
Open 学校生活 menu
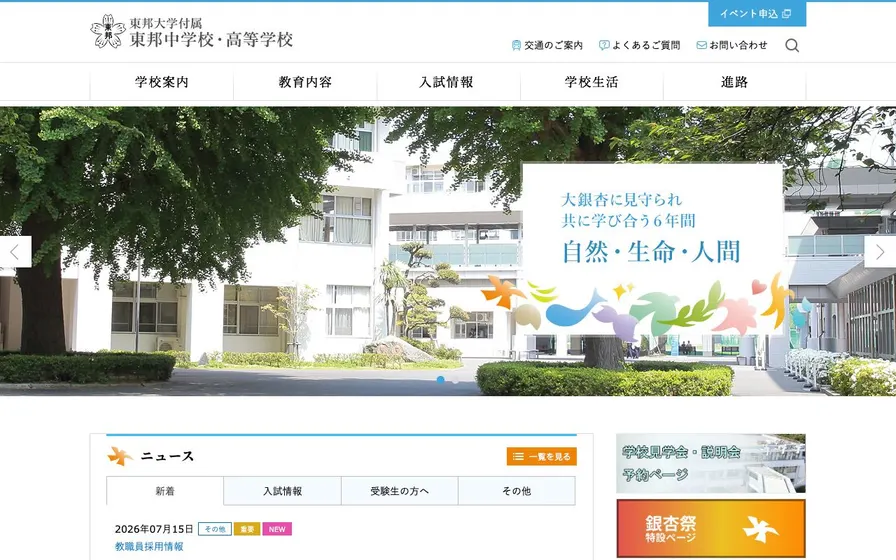(x=591, y=82)
